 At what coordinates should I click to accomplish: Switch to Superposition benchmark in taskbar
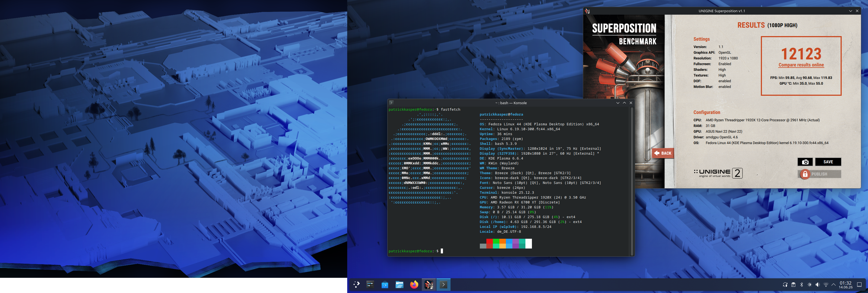pos(429,285)
